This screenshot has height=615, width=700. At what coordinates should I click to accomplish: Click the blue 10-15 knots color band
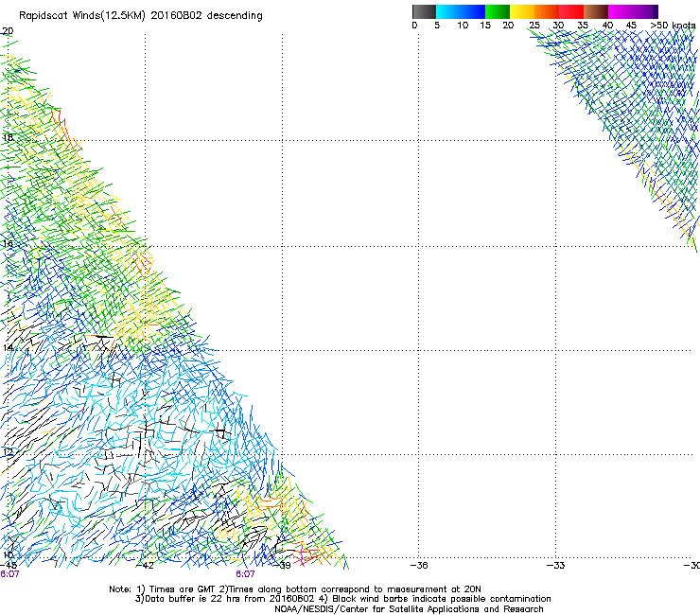point(473,11)
